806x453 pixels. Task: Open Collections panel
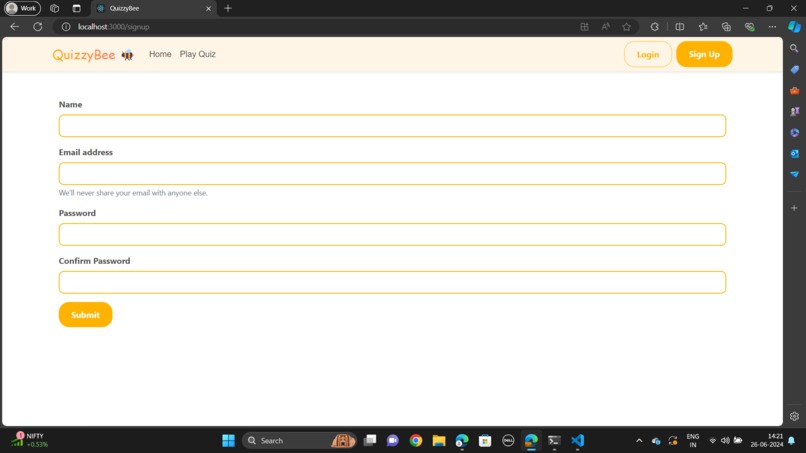point(726,27)
